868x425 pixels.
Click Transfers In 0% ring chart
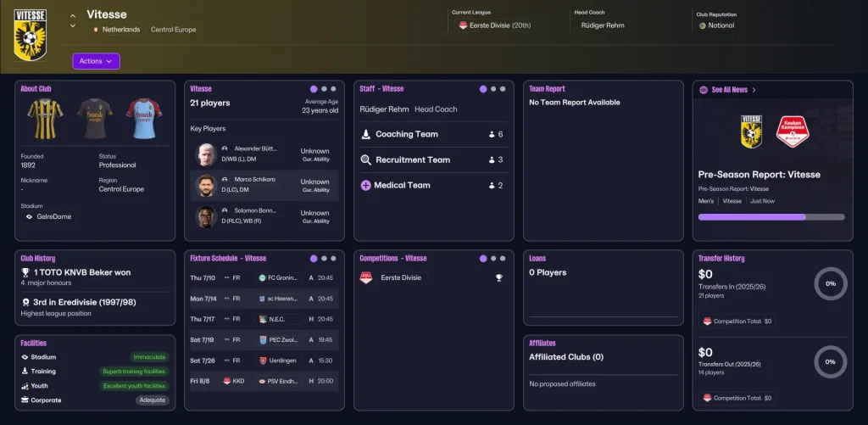point(831,283)
